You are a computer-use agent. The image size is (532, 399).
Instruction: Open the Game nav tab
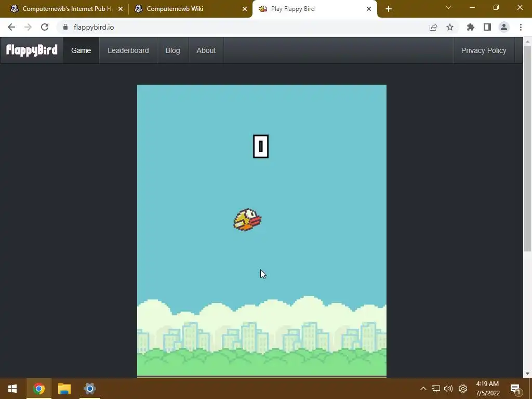[x=81, y=50]
